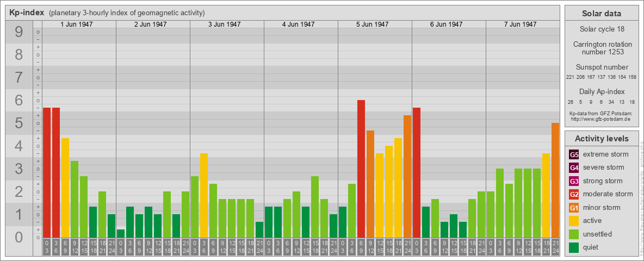Image resolution: width=644 pixels, height=261 pixels.
Task: Click the sunspot number 154
Action: [x=622, y=77]
